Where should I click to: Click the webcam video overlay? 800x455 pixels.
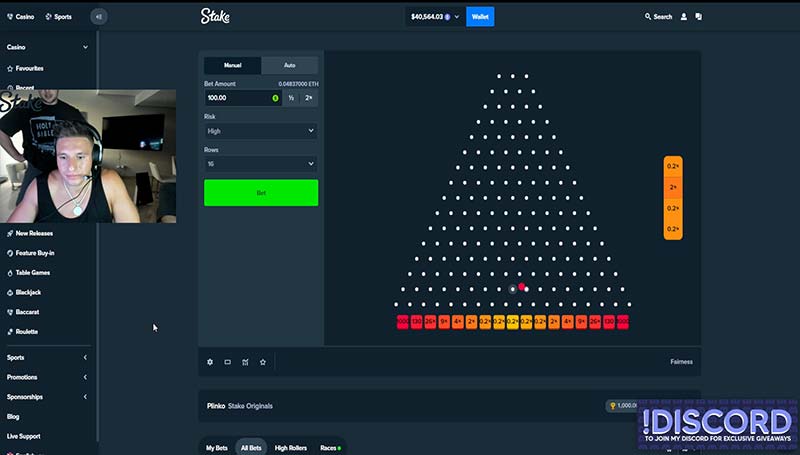pos(88,156)
